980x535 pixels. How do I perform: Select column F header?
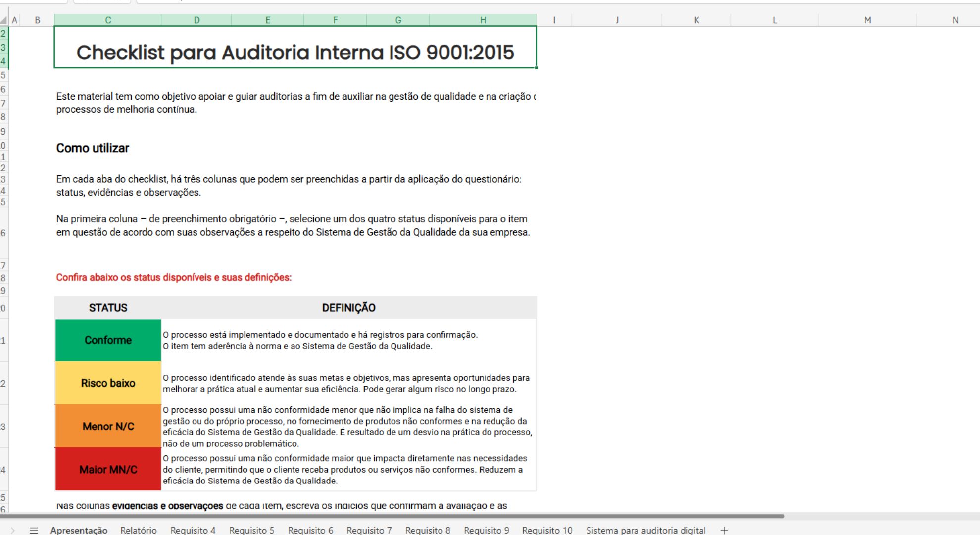tap(335, 20)
